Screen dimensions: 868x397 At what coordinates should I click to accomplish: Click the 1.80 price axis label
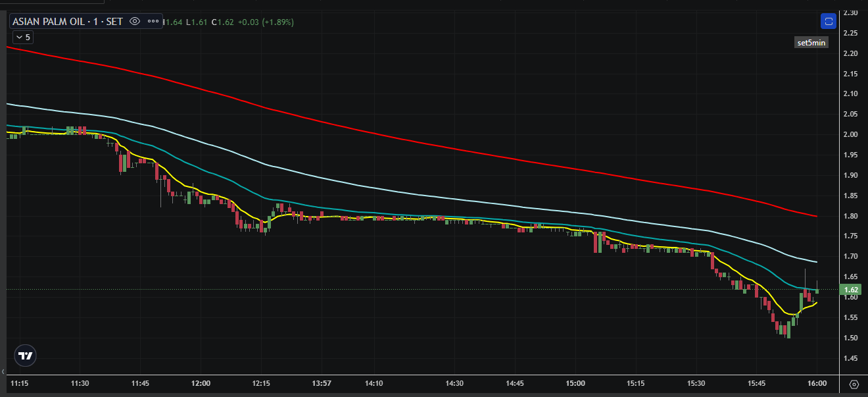(x=850, y=216)
